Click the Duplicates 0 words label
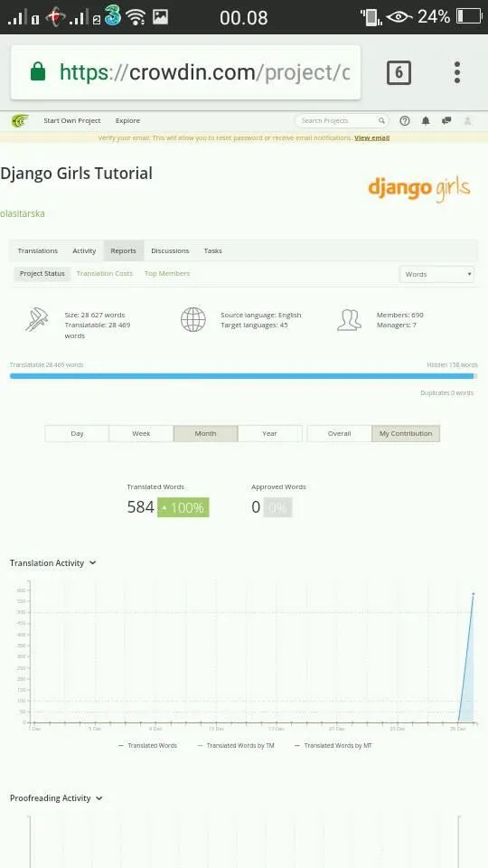This screenshot has width=488, height=868. [x=447, y=393]
